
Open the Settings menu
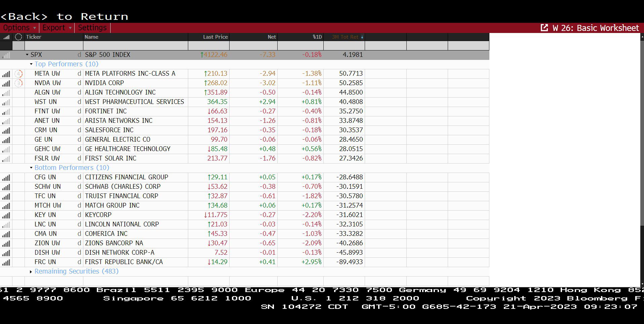92,28
